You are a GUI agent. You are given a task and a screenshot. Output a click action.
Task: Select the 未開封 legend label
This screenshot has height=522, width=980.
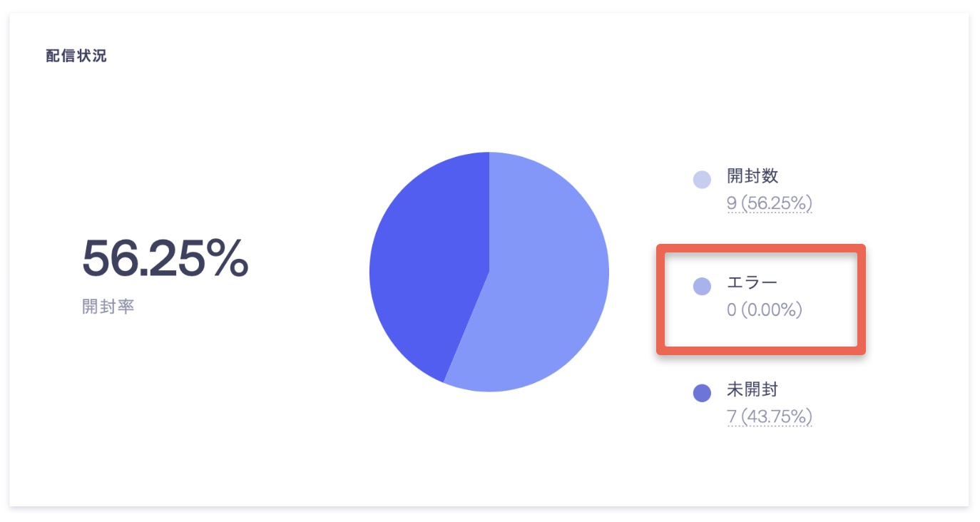tap(752, 389)
